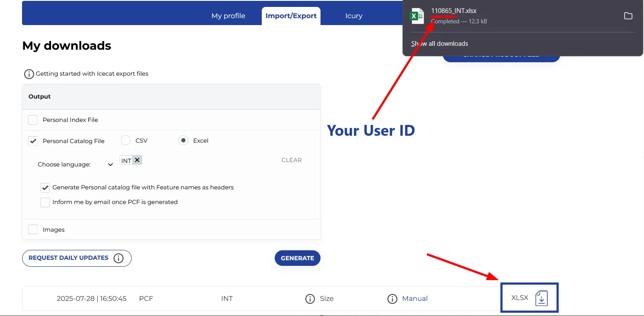Select the Excel format radio button
Image resolution: width=644 pixels, height=316 pixels.
click(x=183, y=140)
